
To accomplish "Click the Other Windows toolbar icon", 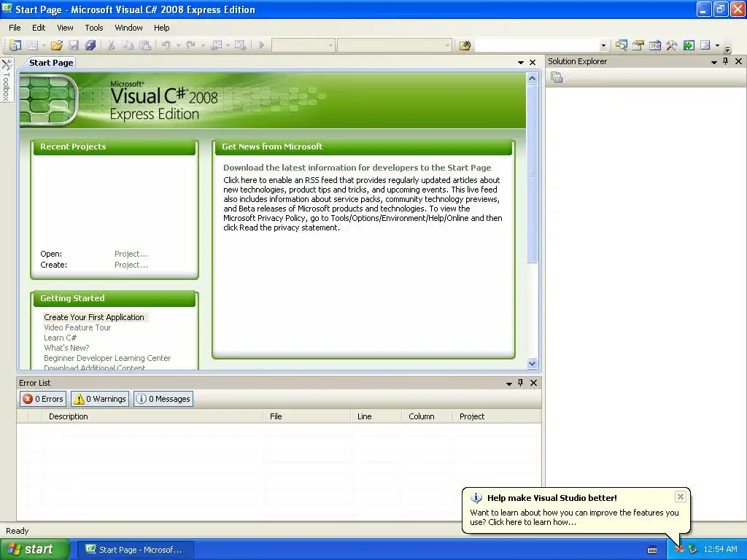I will 705,45.
